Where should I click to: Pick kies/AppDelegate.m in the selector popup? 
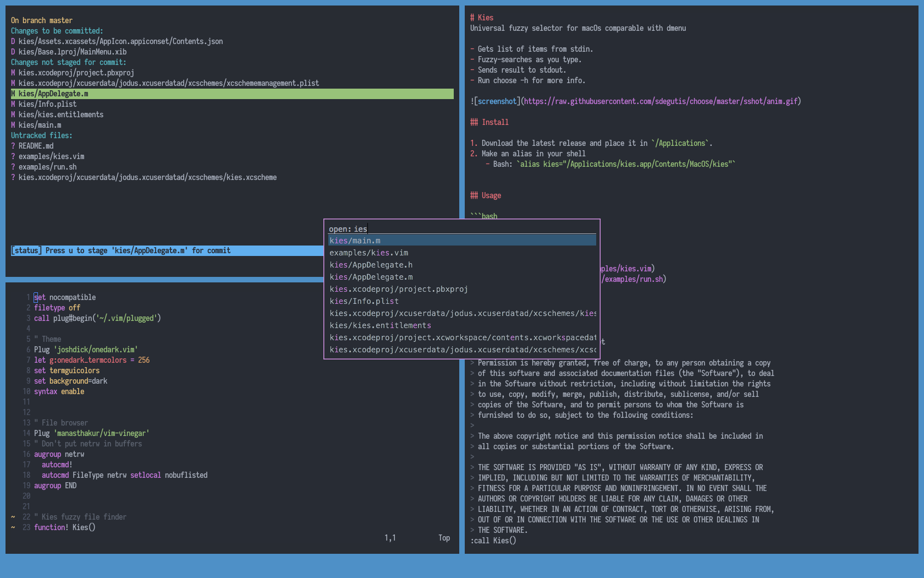[462, 277]
